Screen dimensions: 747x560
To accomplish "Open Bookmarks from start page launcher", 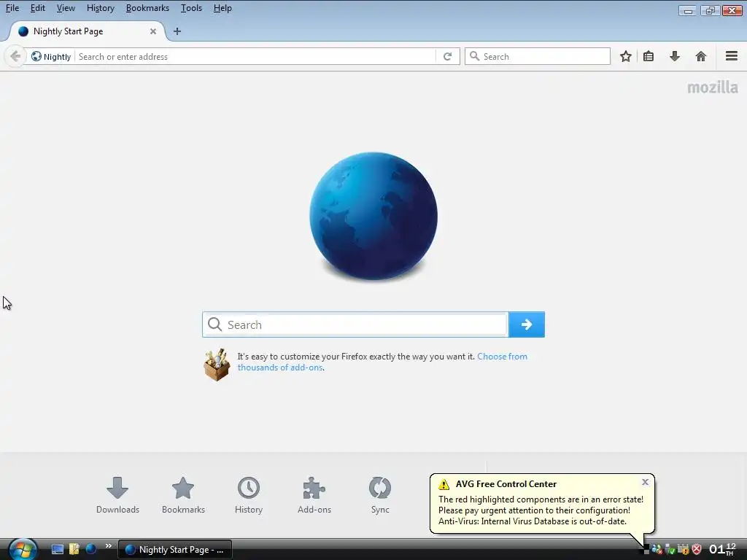I will click(x=183, y=495).
